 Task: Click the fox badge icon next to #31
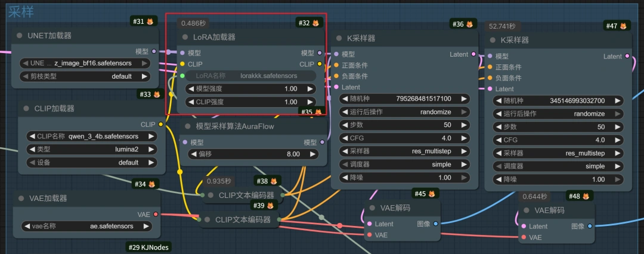click(x=151, y=21)
